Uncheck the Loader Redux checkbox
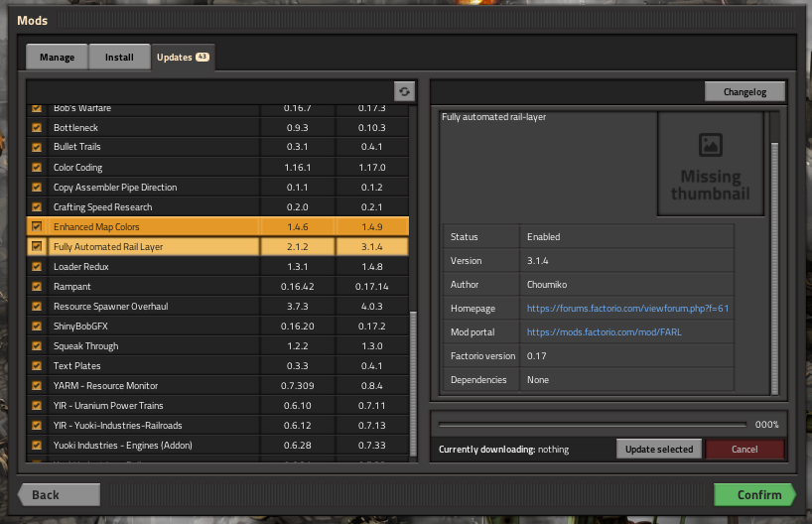Viewport: 812px width, 524px height. 37,266
